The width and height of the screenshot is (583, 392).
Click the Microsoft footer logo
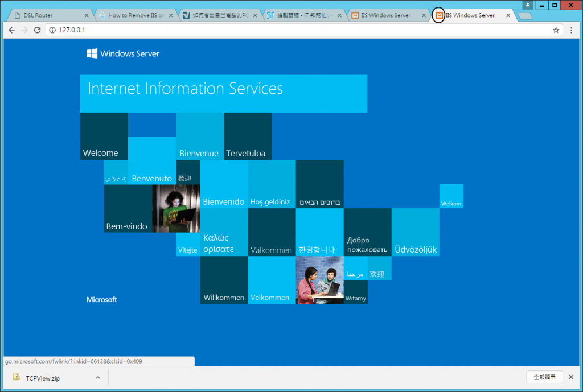coord(102,299)
